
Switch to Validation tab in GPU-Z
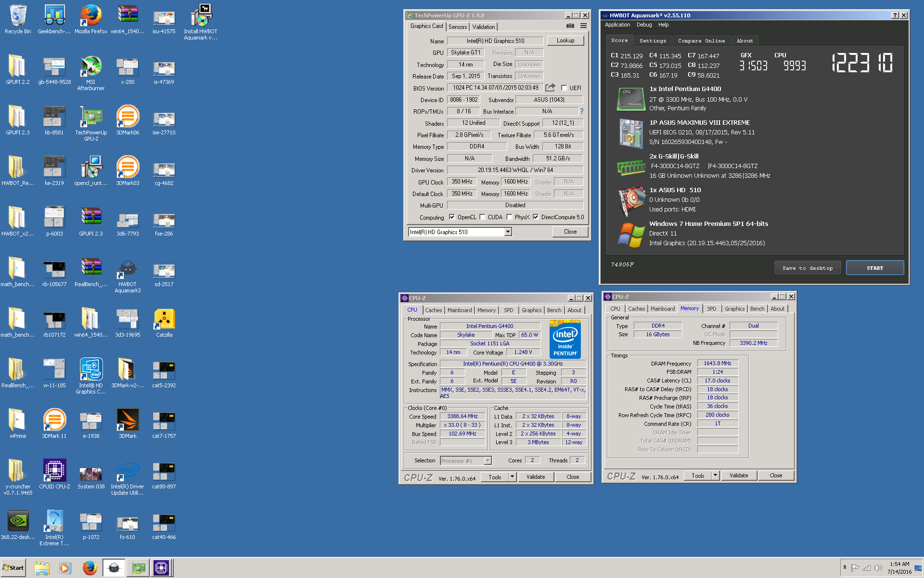484,27
